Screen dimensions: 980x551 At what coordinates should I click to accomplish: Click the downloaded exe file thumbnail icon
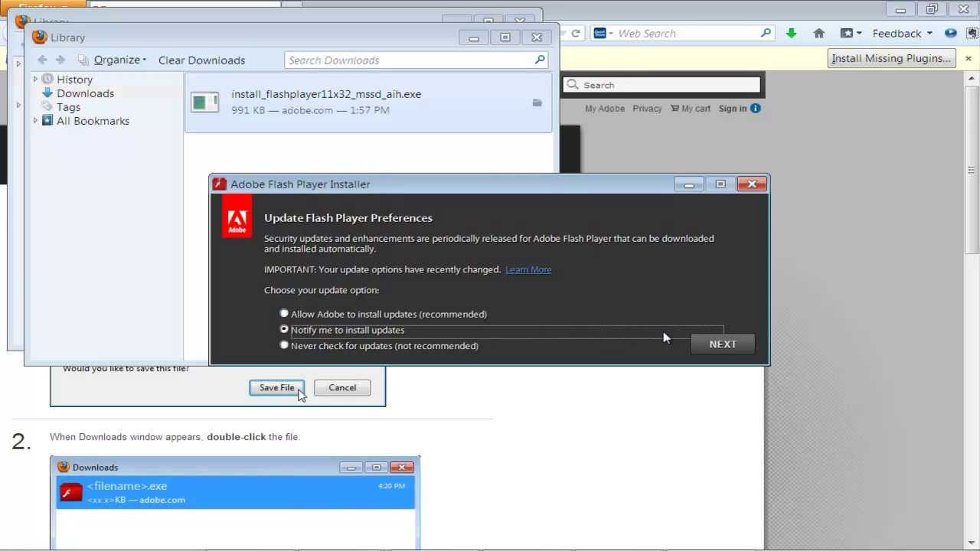pos(204,102)
